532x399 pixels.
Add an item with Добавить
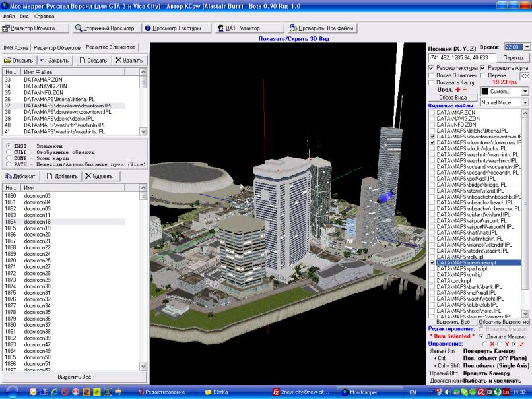(63, 176)
